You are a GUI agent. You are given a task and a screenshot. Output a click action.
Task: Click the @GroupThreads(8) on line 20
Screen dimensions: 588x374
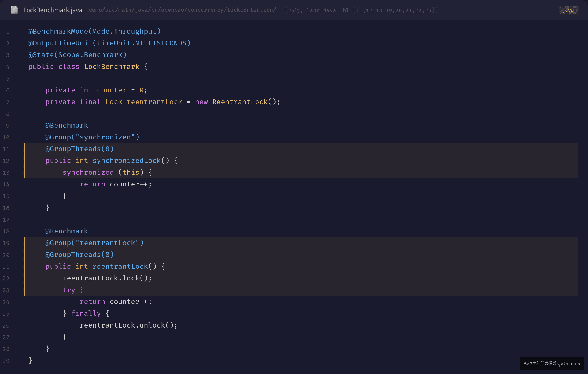(80, 255)
